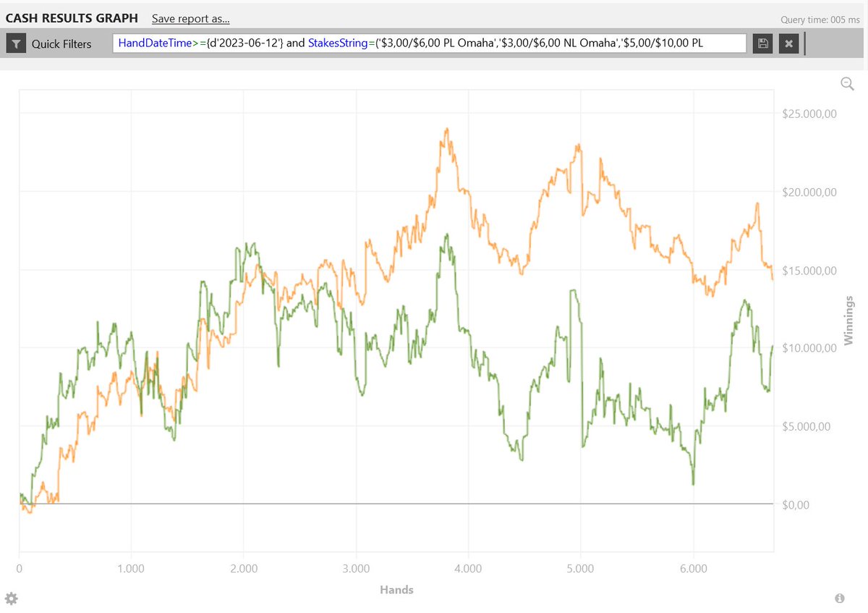
Task: Select the $0,00 axis label
Action: pos(796,504)
